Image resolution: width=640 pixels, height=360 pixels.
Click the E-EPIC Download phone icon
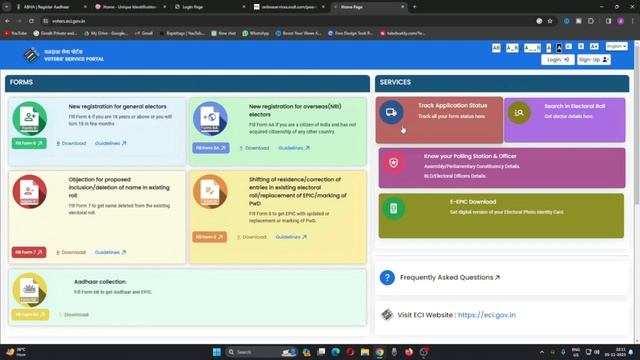(393, 209)
